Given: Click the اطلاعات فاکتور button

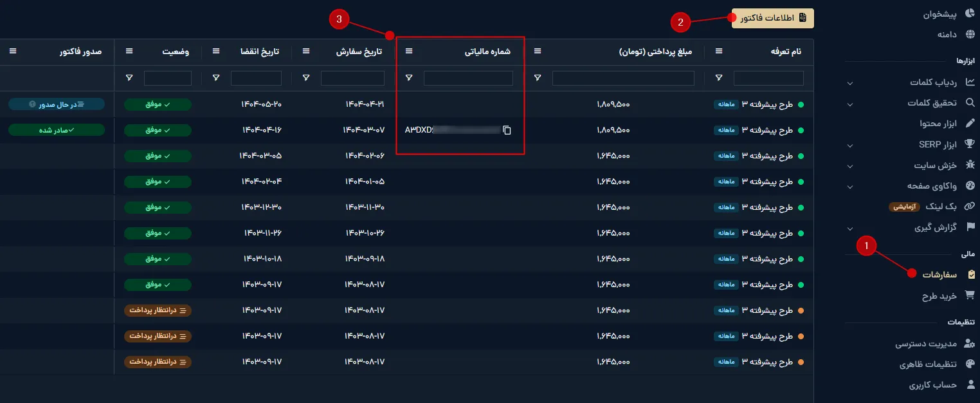Looking at the screenshot, I should pos(773,18).
